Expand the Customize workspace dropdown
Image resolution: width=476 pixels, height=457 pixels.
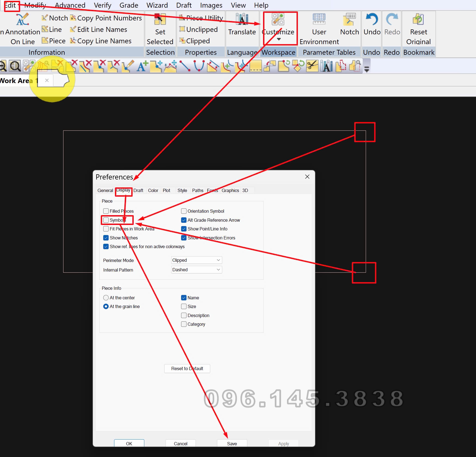pyautogui.click(x=279, y=39)
